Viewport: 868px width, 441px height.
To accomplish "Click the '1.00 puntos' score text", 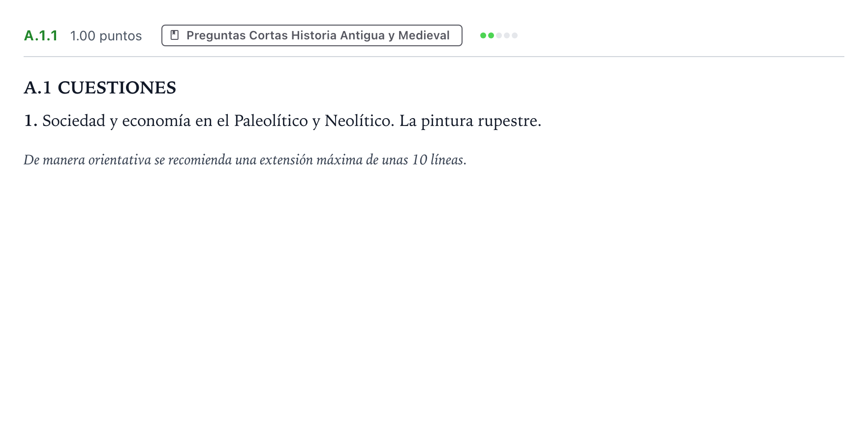I will click(x=106, y=36).
